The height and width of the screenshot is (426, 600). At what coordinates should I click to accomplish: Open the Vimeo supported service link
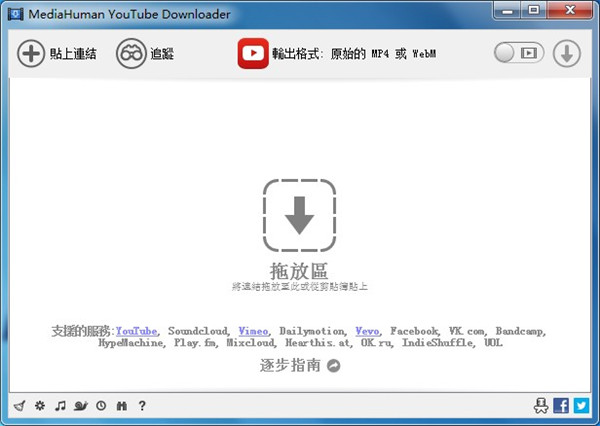[x=253, y=331]
